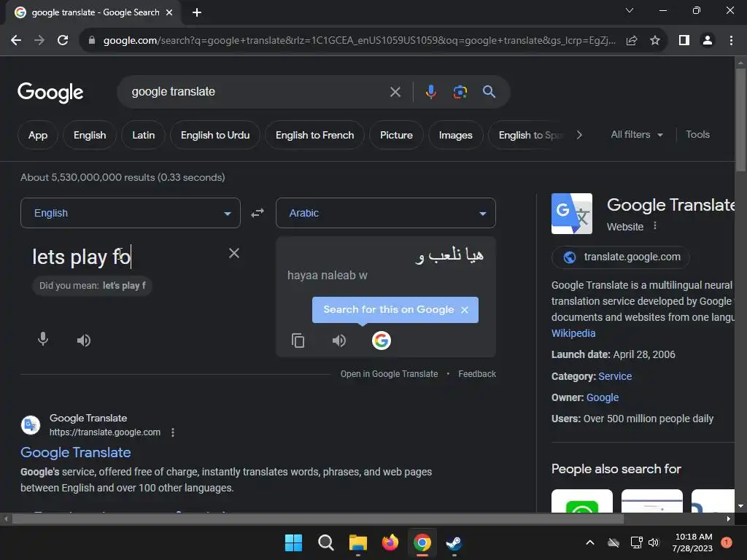
Task: Open the Arabic target language dropdown
Action: [x=386, y=213]
